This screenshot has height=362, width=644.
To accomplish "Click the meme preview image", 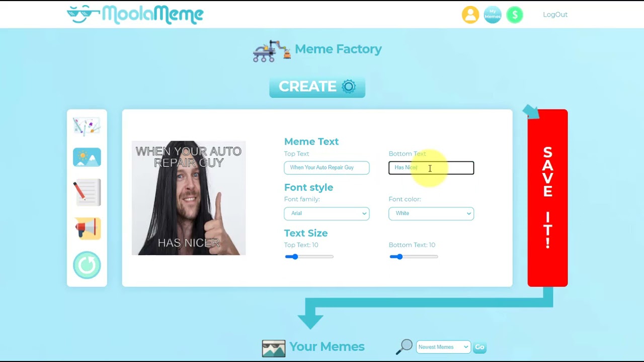I will pyautogui.click(x=189, y=198).
